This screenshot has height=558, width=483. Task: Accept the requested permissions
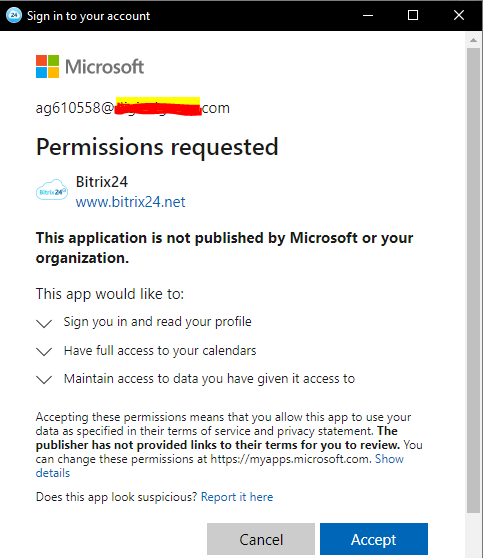point(374,539)
